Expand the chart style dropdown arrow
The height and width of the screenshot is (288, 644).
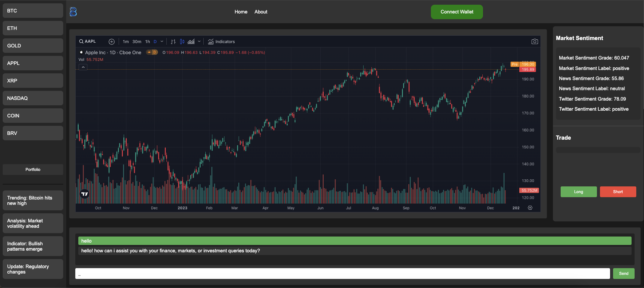coord(199,42)
